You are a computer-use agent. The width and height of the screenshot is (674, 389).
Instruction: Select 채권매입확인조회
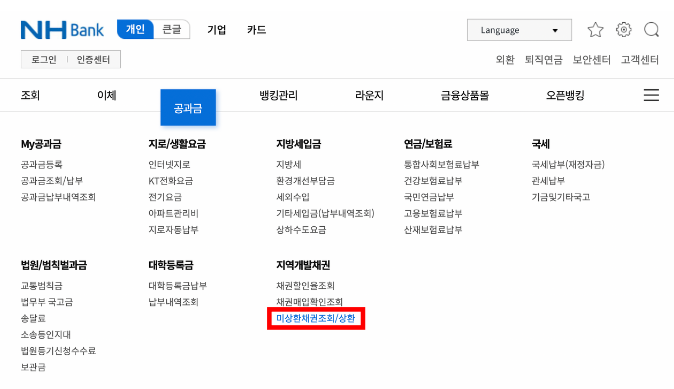coord(309,302)
